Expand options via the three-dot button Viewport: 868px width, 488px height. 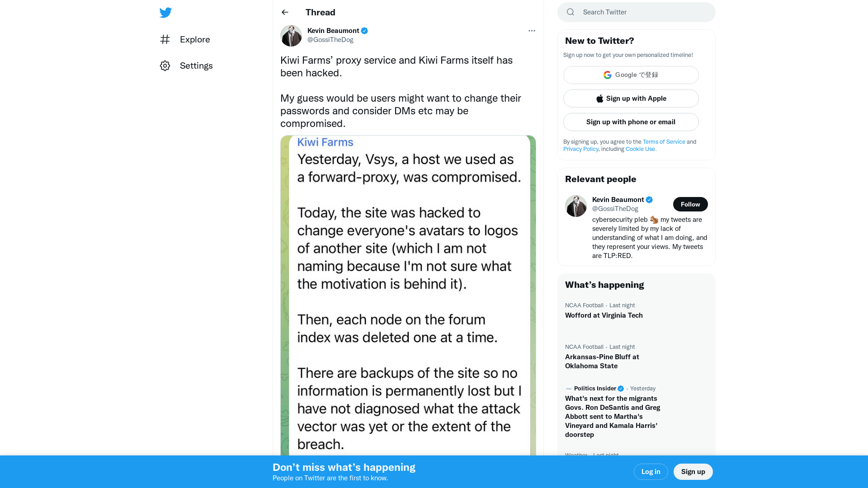coord(532,30)
